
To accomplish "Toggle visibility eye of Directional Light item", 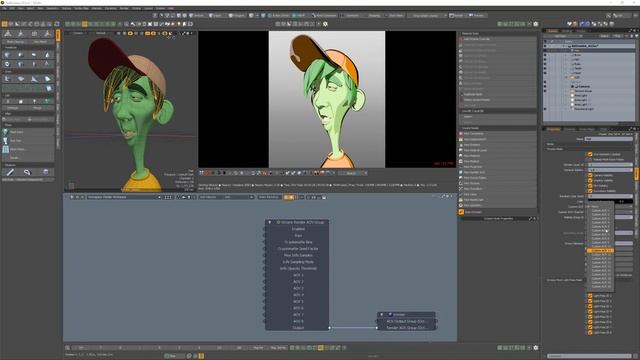I will (x=545, y=109).
